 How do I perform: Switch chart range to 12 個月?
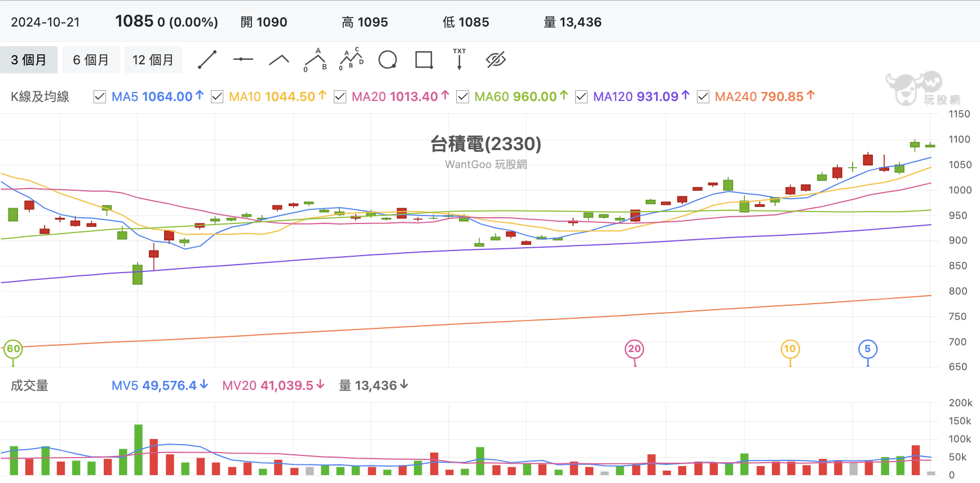(x=153, y=60)
